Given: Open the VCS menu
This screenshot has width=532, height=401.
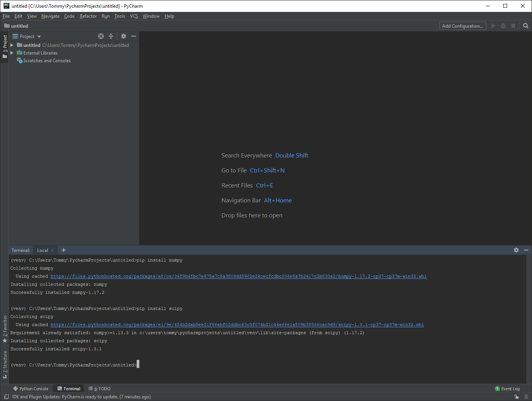Looking at the screenshot, I should pos(134,16).
